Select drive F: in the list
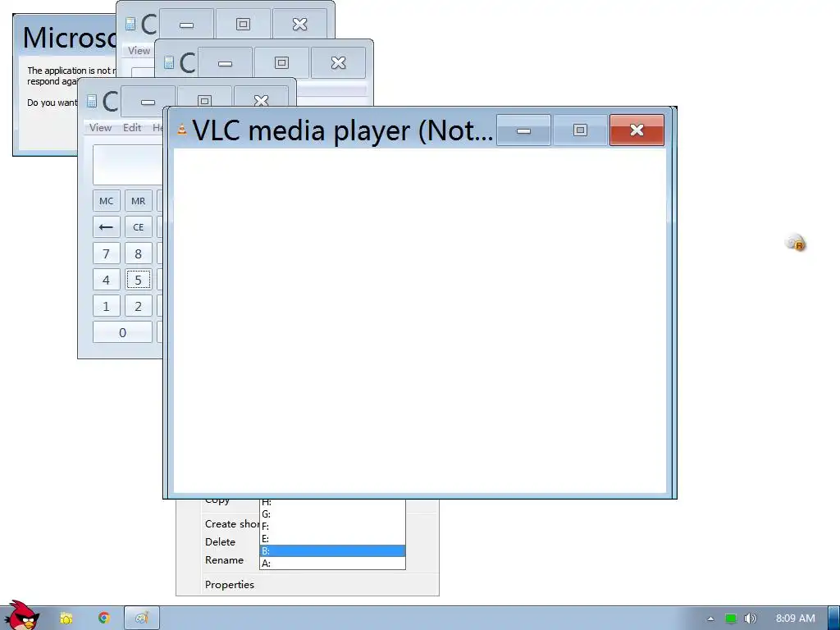 (332, 526)
